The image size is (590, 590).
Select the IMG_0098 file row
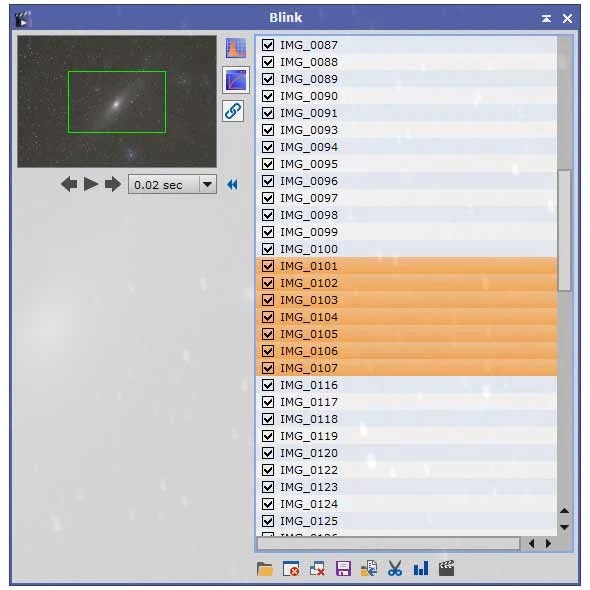coord(406,215)
